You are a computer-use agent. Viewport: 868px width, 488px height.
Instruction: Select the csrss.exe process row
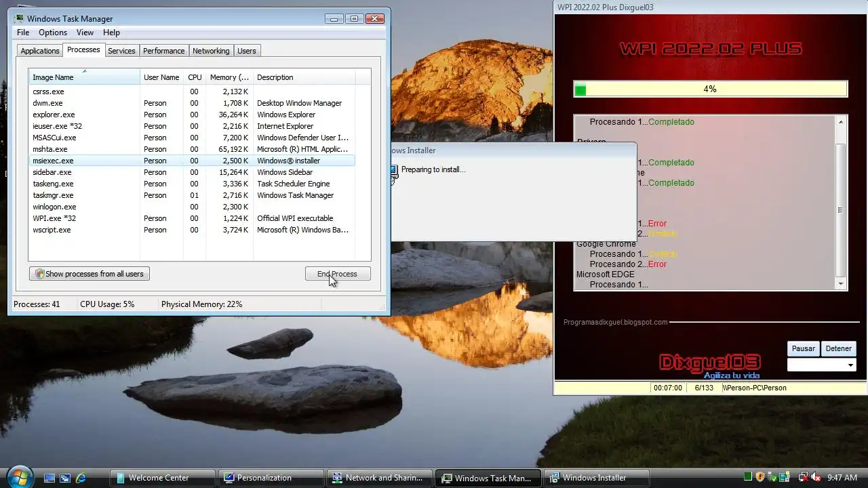[x=191, y=91]
